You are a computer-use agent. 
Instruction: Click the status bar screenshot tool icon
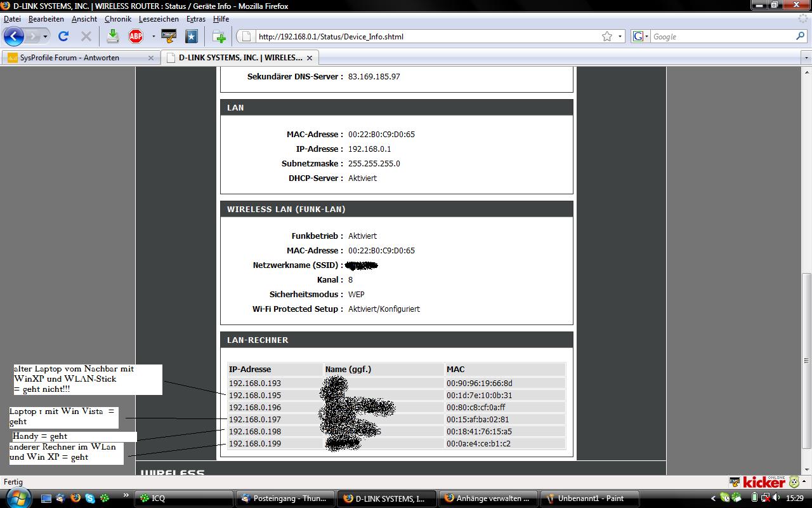coord(735,482)
